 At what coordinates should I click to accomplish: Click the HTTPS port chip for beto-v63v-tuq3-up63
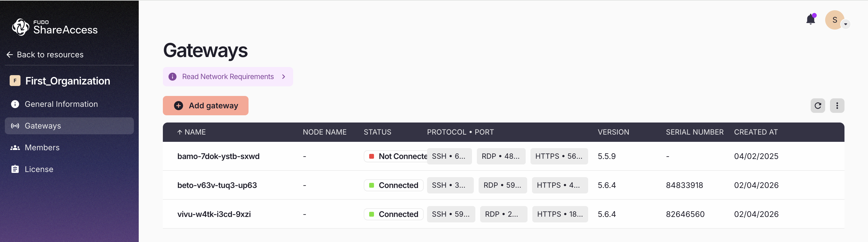[x=559, y=185]
